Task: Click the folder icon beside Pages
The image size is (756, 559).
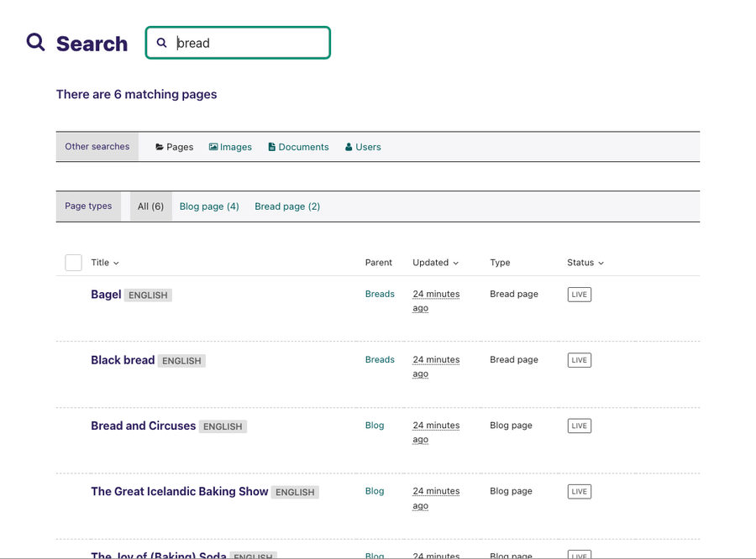Action: [160, 147]
